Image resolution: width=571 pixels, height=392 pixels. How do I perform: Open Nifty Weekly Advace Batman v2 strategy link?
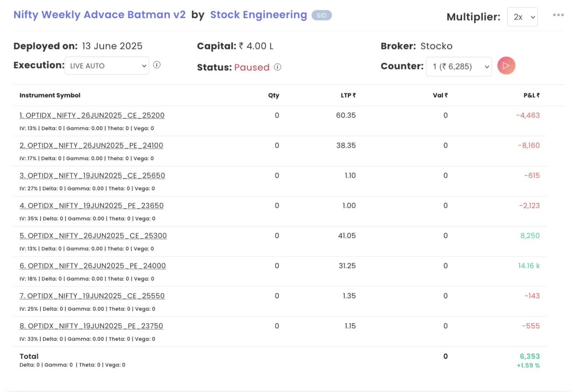pos(99,15)
